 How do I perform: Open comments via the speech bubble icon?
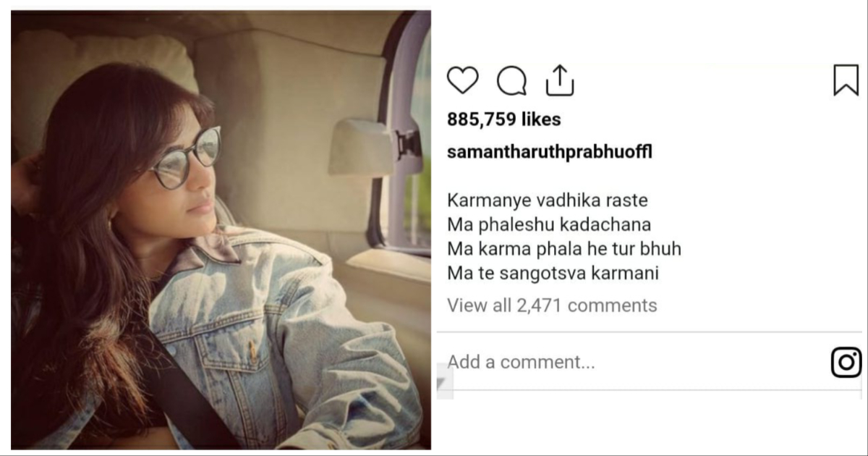tap(512, 80)
